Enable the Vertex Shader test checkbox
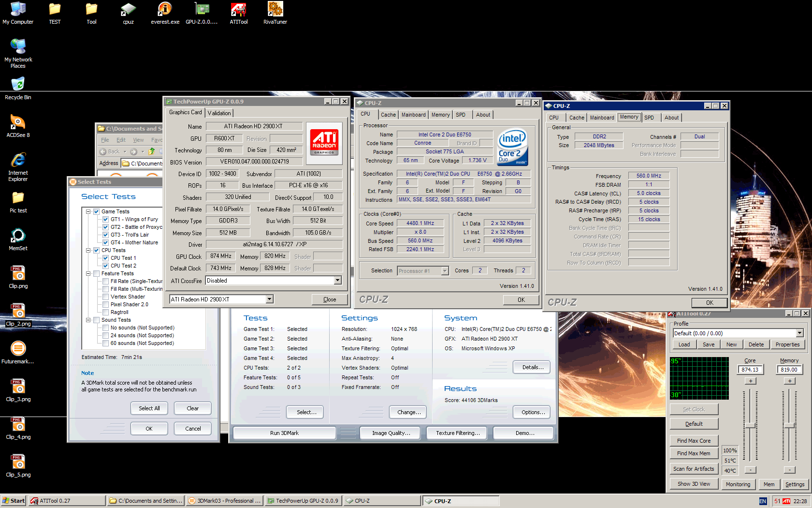 tap(106, 297)
